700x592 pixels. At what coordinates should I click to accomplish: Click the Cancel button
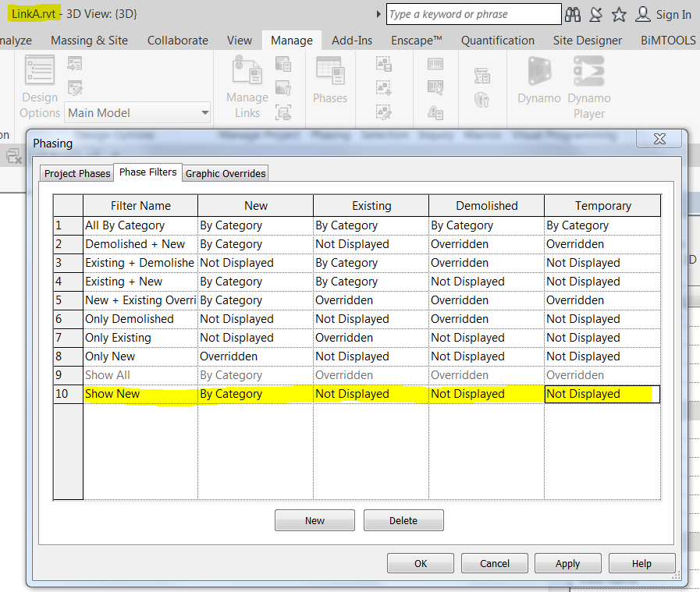[x=495, y=563]
